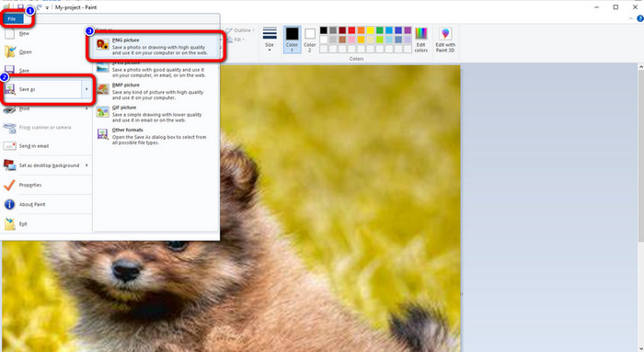The image size is (644, 352).
Task: Click the vertical scrollbar on the canvas
Action: (640, 207)
